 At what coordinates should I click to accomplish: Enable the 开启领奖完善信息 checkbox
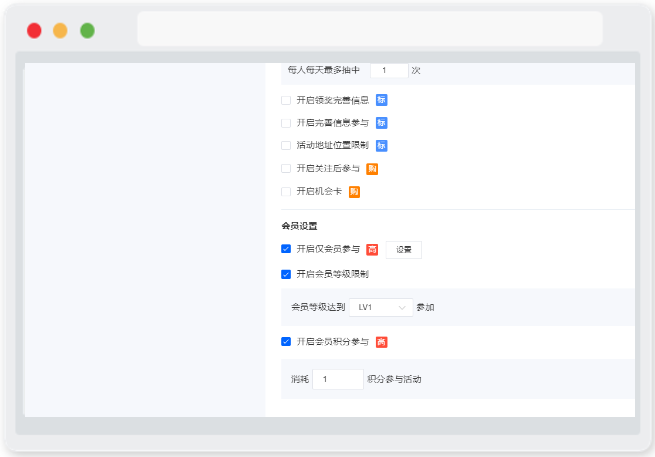(286, 100)
